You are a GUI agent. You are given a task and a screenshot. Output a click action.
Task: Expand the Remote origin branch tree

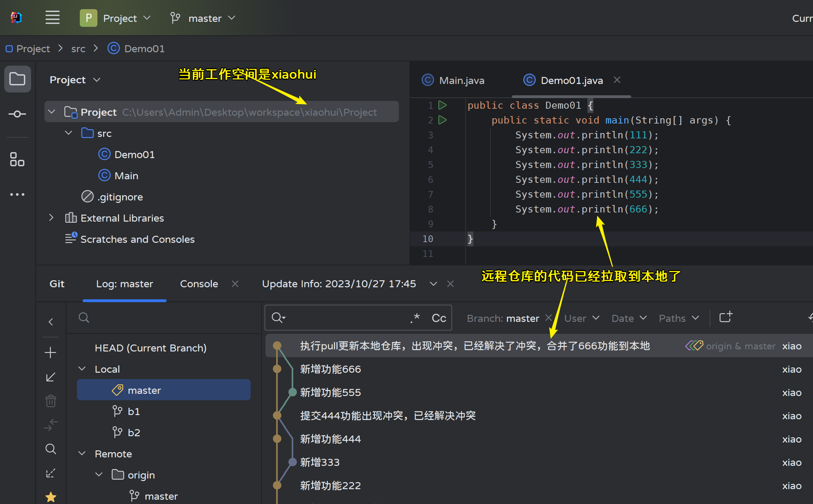click(97, 474)
